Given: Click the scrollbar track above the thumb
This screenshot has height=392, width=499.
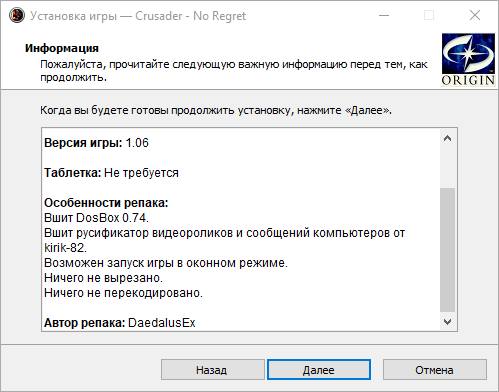Looking at the screenshot, I should 448,167.
